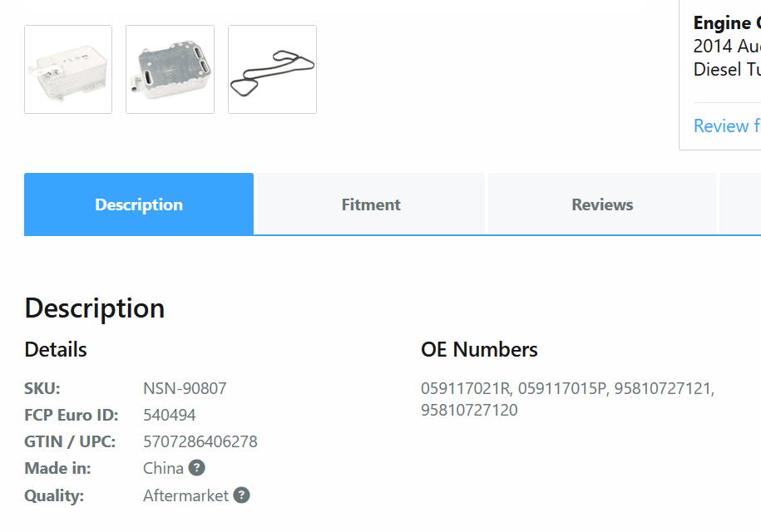Click the Details heading
This screenshot has width=761, height=532.
56,350
